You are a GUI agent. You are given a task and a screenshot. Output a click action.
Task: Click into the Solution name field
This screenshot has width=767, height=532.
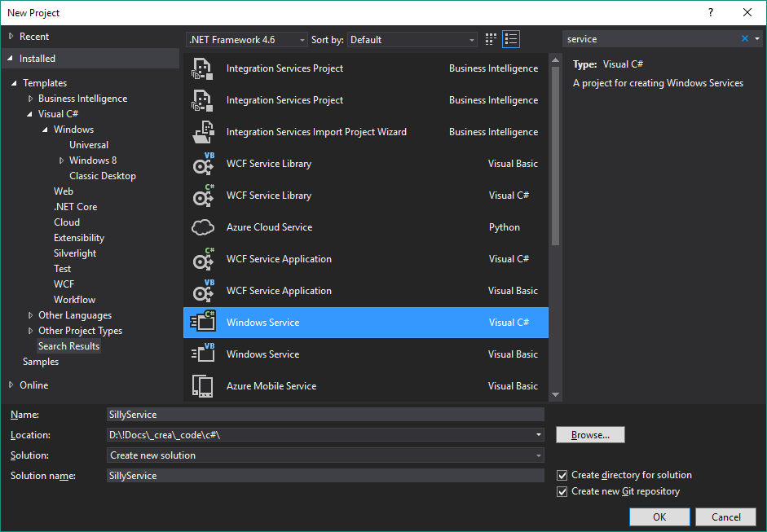click(325, 475)
